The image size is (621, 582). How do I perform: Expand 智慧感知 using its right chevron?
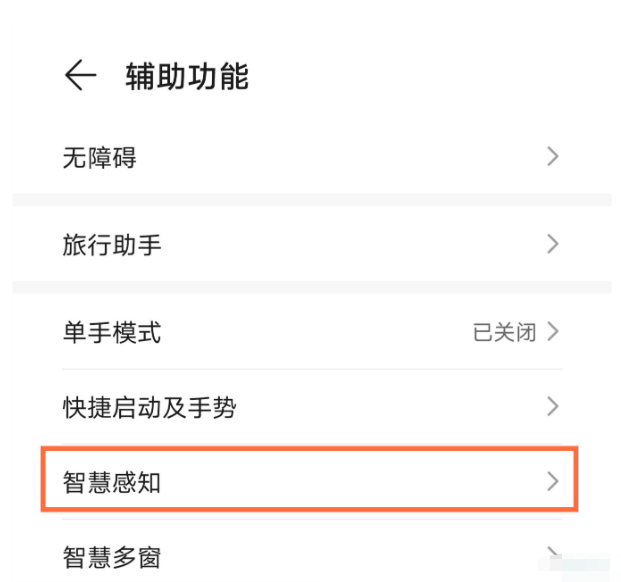click(x=553, y=481)
